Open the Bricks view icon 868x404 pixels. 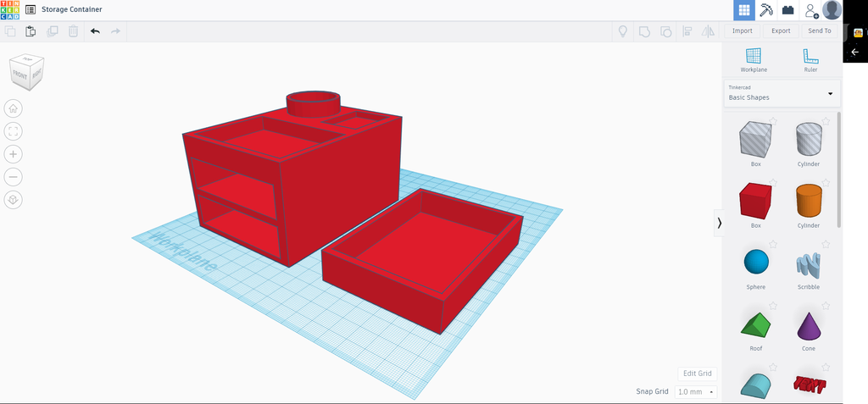787,10
